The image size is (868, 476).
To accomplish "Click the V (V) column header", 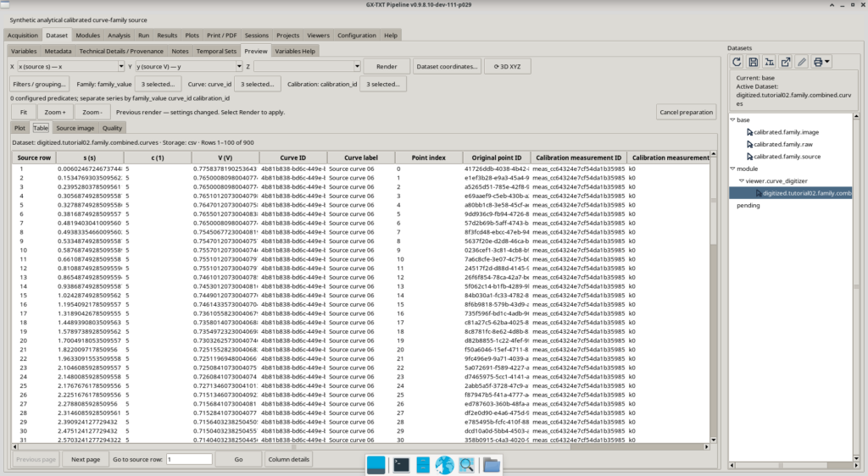I will tap(225, 158).
